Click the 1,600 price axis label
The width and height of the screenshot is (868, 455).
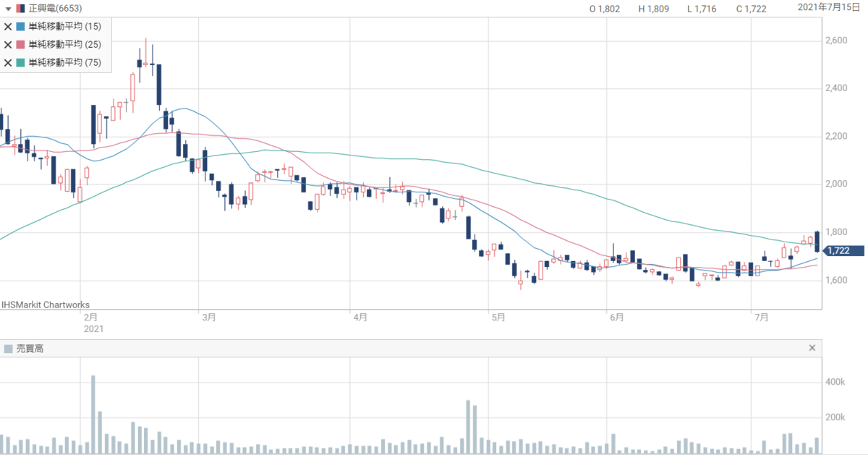[x=837, y=280]
